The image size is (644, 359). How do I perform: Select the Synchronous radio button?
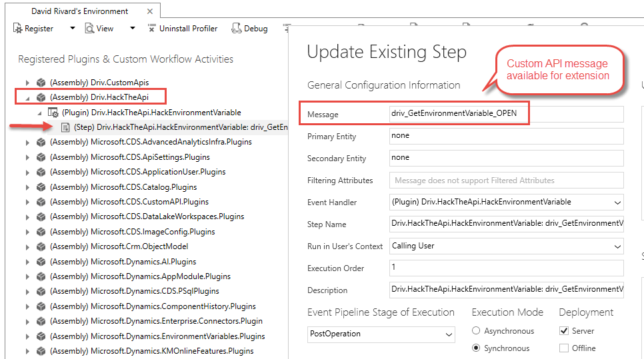[476, 348]
